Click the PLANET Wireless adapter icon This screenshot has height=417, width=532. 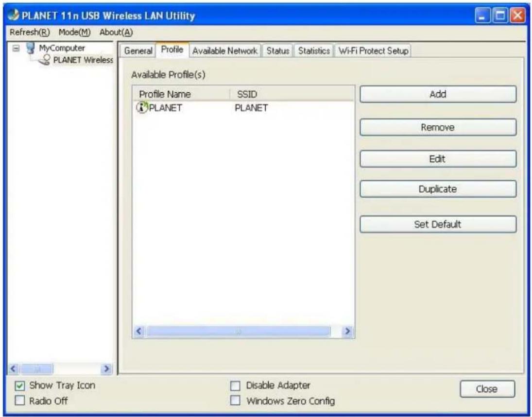[44, 60]
